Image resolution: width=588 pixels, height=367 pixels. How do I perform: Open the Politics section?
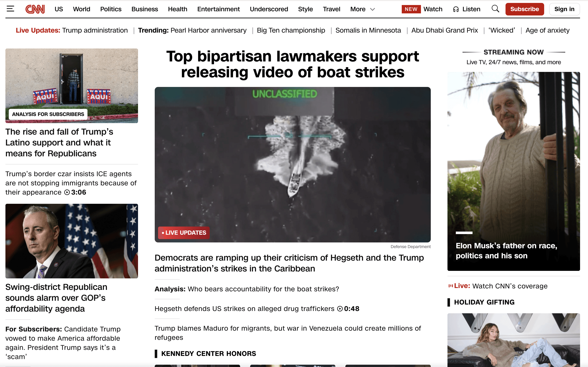click(111, 9)
